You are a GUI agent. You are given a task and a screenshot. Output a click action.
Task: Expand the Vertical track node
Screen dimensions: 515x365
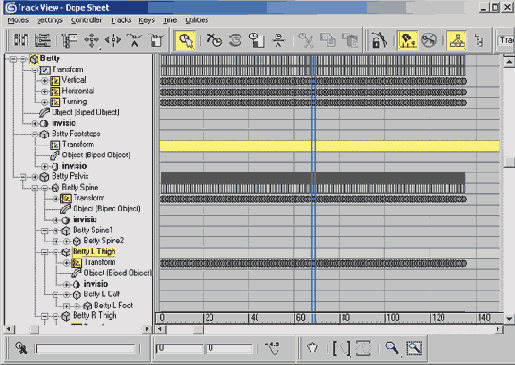click(x=44, y=81)
